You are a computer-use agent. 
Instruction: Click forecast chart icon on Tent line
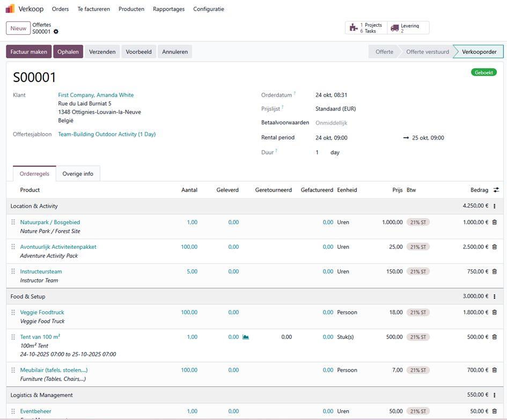click(246, 337)
